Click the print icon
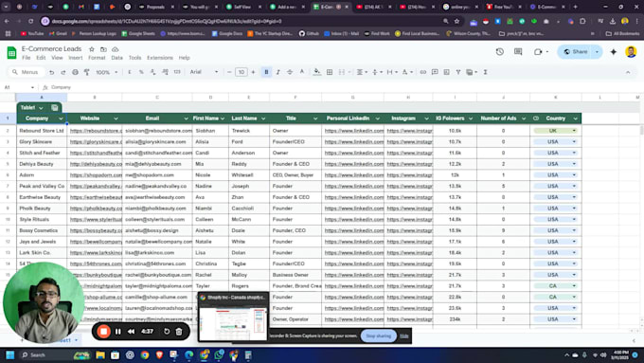 coord(75,72)
